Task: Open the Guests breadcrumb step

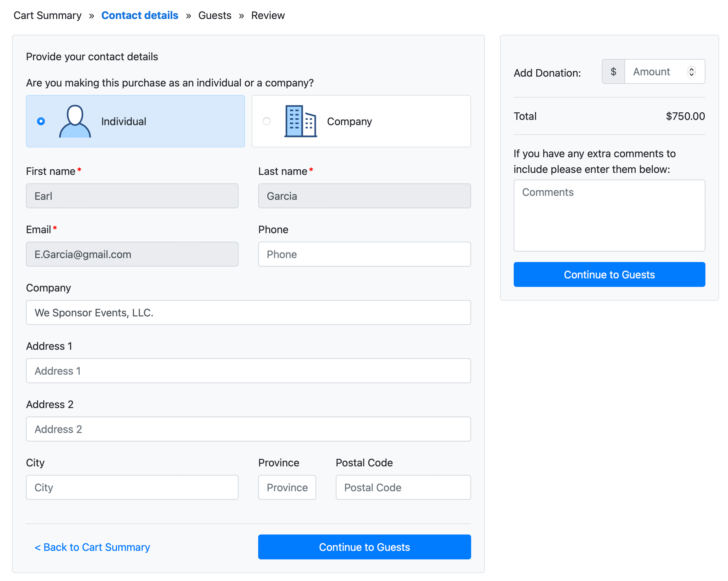Action: (x=214, y=15)
